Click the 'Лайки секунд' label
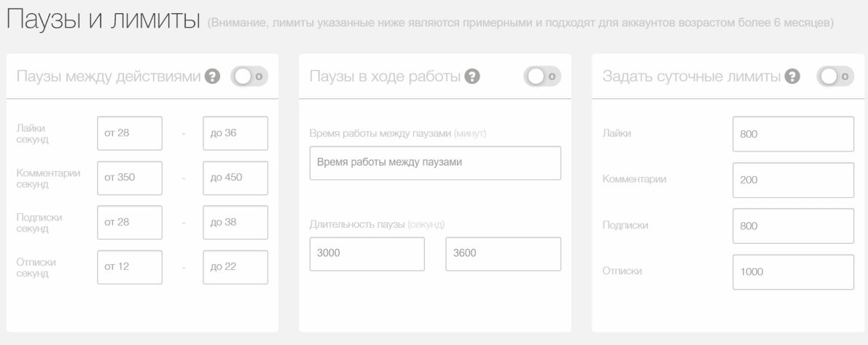This screenshot has height=345, width=868. click(x=32, y=133)
